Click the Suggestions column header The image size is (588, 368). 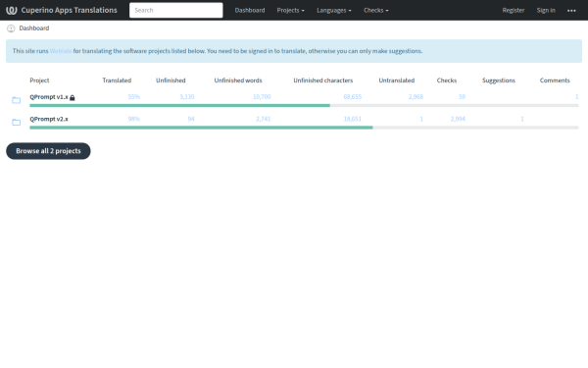[499, 80]
